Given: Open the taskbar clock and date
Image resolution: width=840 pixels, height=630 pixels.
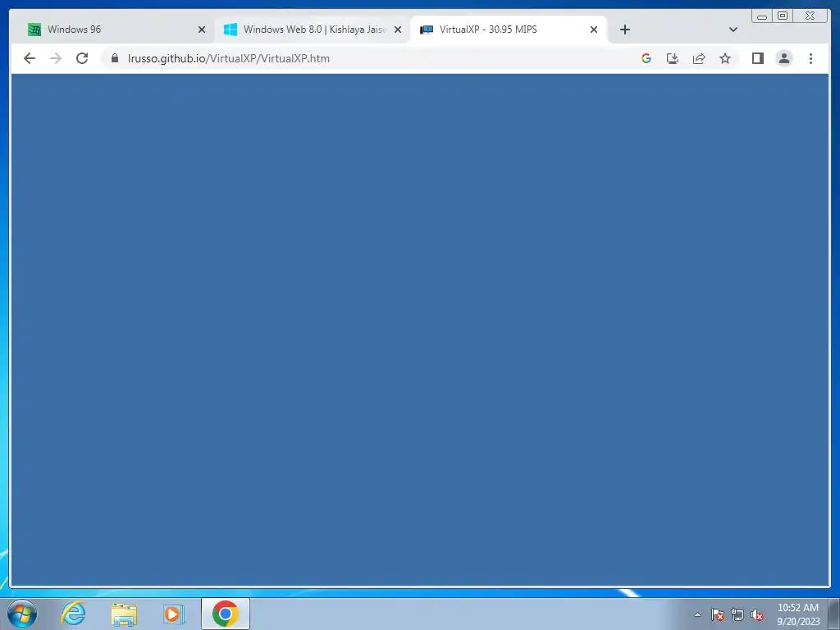Looking at the screenshot, I should 798,614.
